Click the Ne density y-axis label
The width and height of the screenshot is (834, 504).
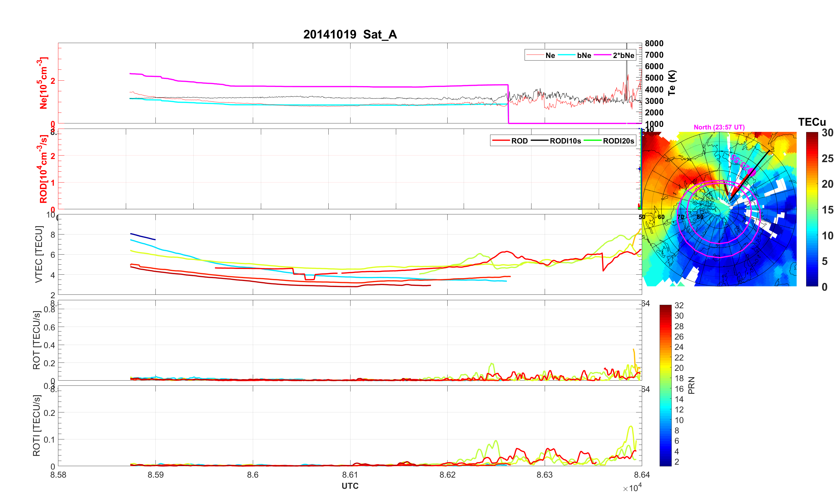click(43, 83)
